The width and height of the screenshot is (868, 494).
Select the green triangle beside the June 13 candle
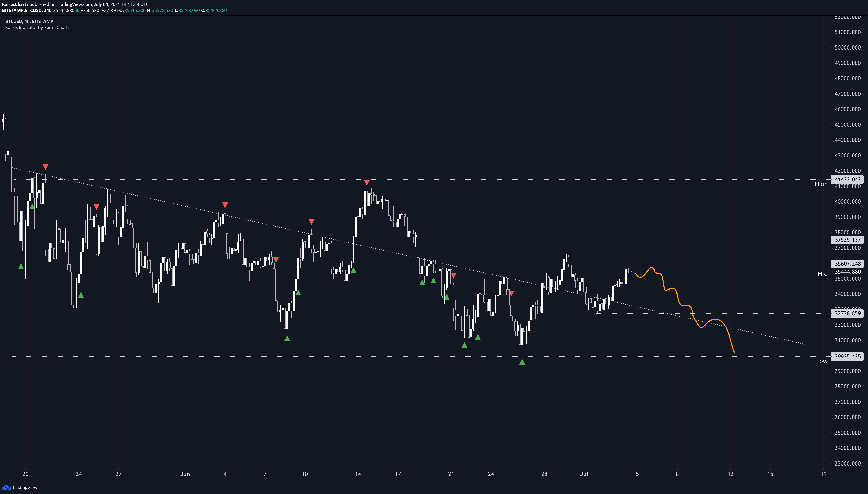pyautogui.click(x=353, y=271)
